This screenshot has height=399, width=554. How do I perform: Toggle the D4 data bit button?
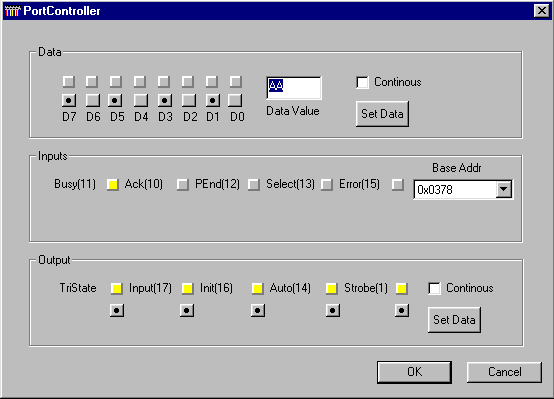point(141,100)
